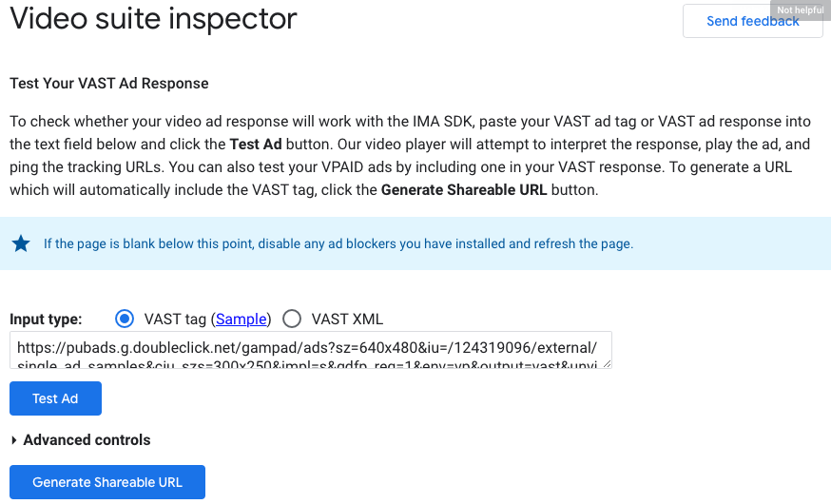831x504 pixels.
Task: Click the Not helpful tooltip label
Action: [x=799, y=10]
